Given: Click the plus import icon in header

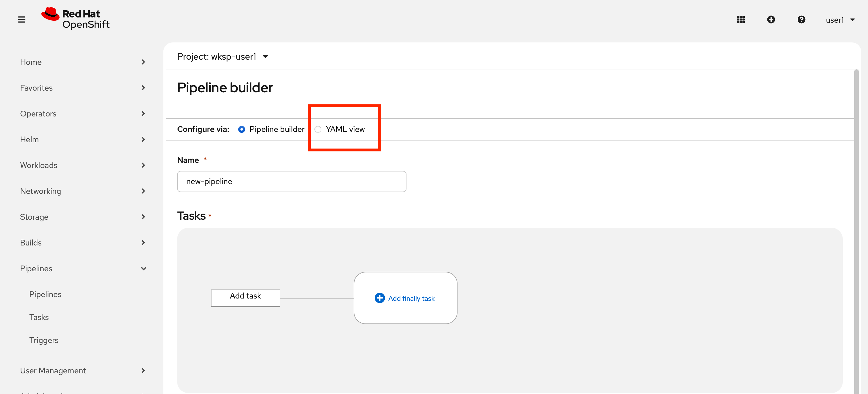Looking at the screenshot, I should 771,19.
